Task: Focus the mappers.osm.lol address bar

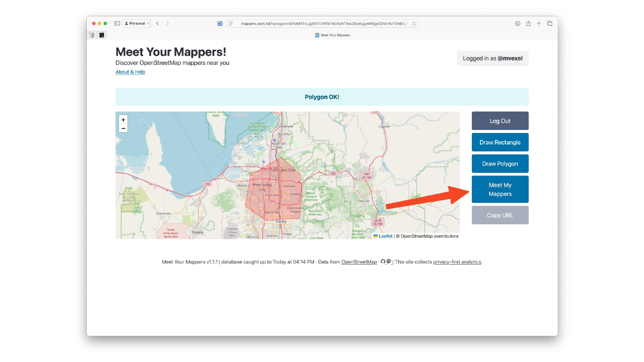Action: click(322, 24)
